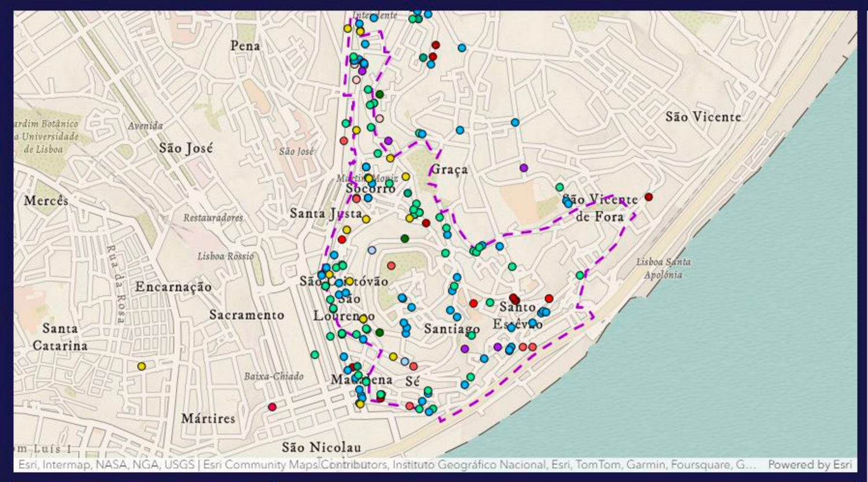
Task: Click the Pena neighborhood label
Action: [x=245, y=46]
